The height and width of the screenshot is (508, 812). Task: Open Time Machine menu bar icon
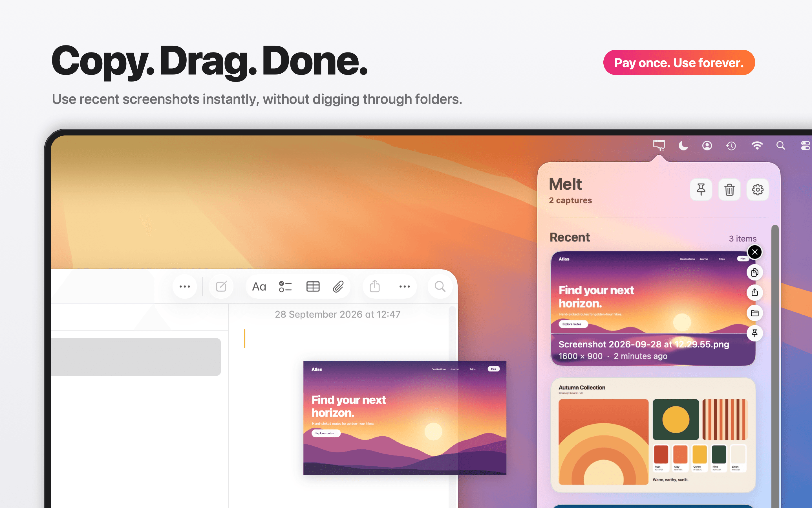click(731, 146)
